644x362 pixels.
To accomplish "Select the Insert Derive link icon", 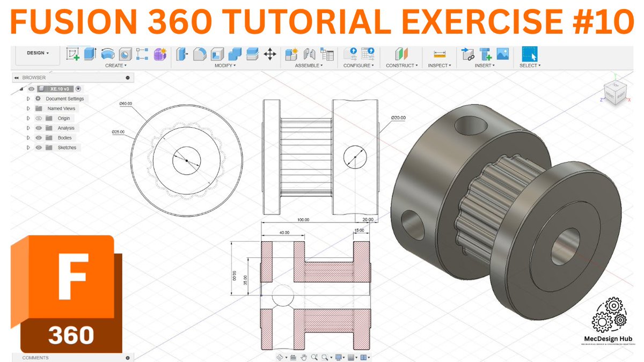I will click(x=467, y=54).
